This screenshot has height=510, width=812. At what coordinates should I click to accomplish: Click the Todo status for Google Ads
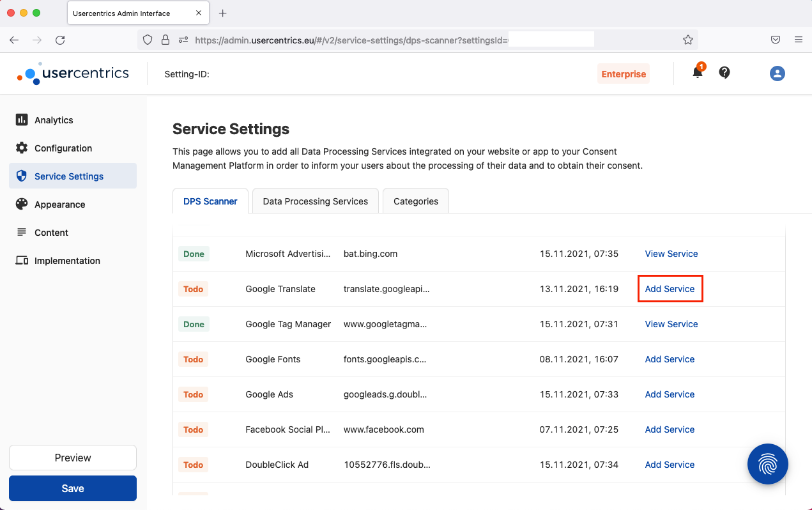(x=193, y=394)
